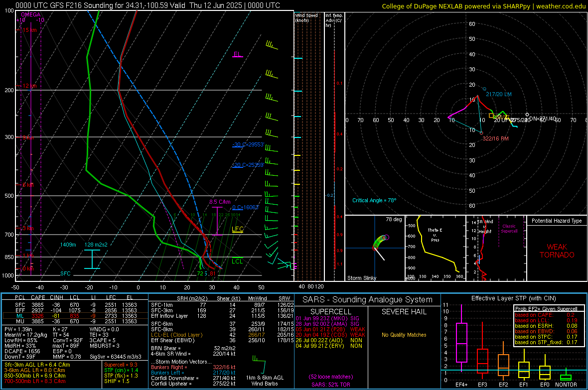Select the based on CAPE: 0.2 line
588x390 pixels.
(545, 315)
